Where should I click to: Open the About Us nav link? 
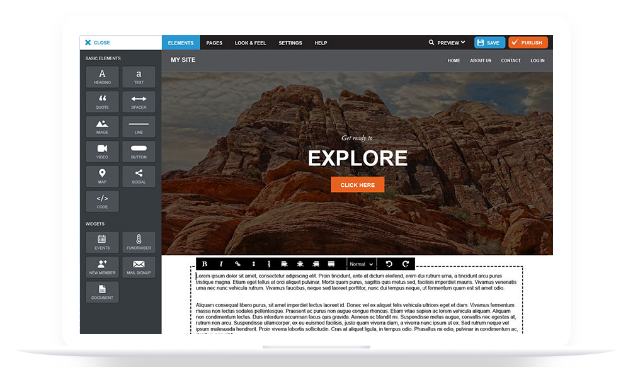480,61
